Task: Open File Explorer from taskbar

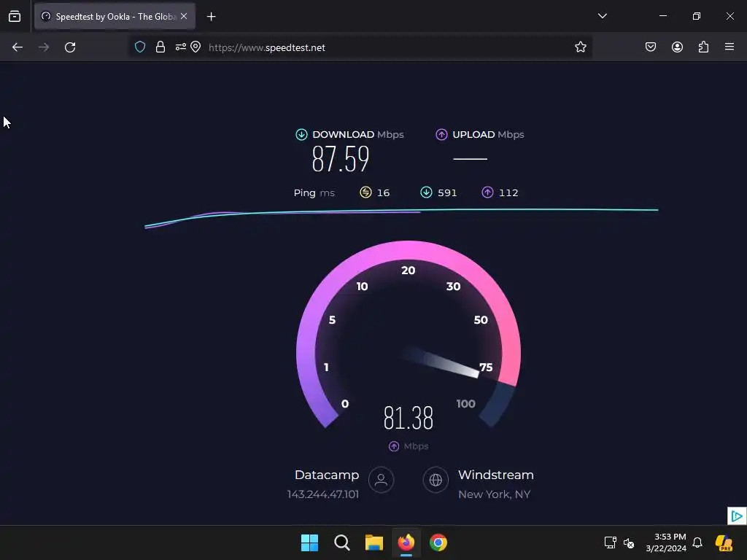Action: [374, 542]
